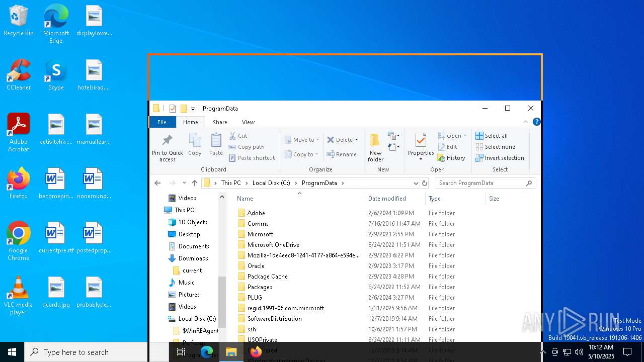
Task: Select the ssh folder
Action: tap(252, 329)
